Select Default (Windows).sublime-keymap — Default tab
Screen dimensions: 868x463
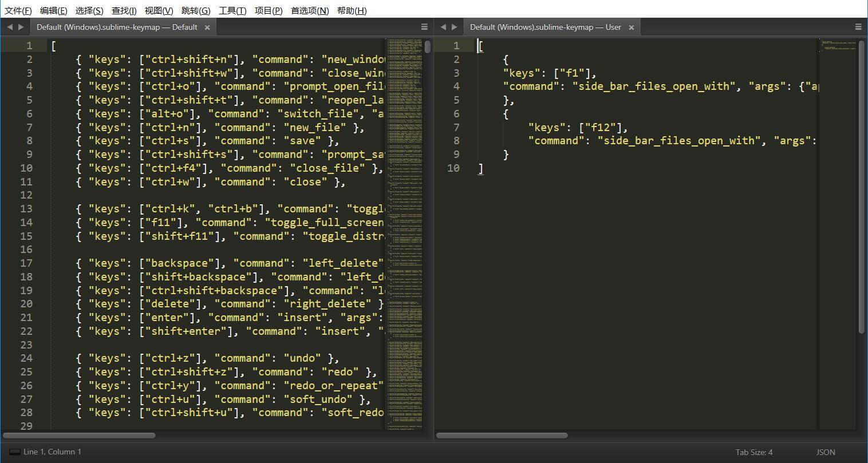(117, 27)
